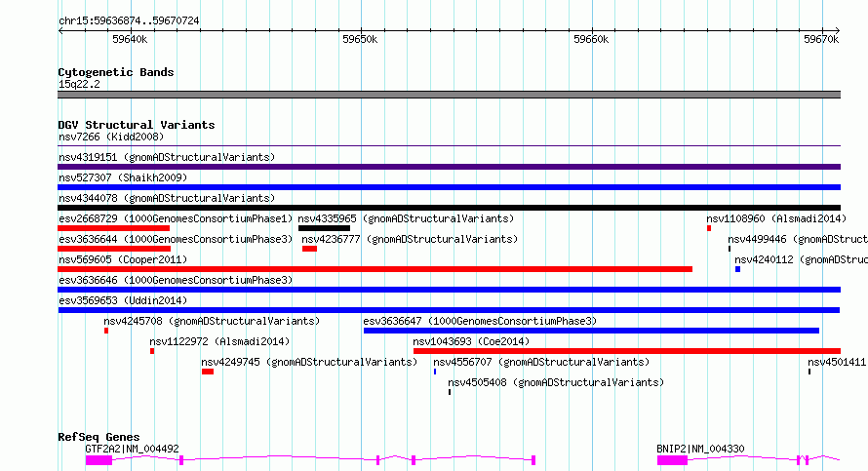This screenshot has height=471, width=868.
Task: Click the nsv4240112 variant label
Action: pos(801,259)
